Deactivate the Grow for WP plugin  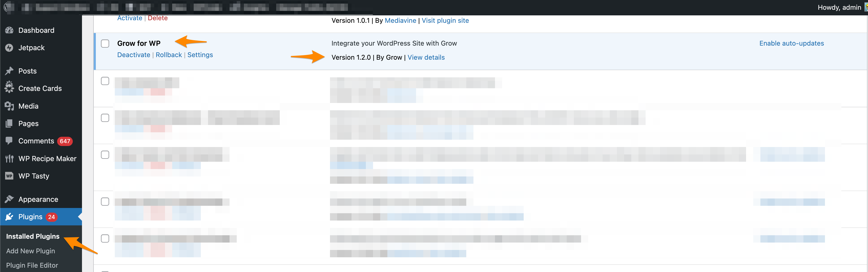click(x=133, y=55)
